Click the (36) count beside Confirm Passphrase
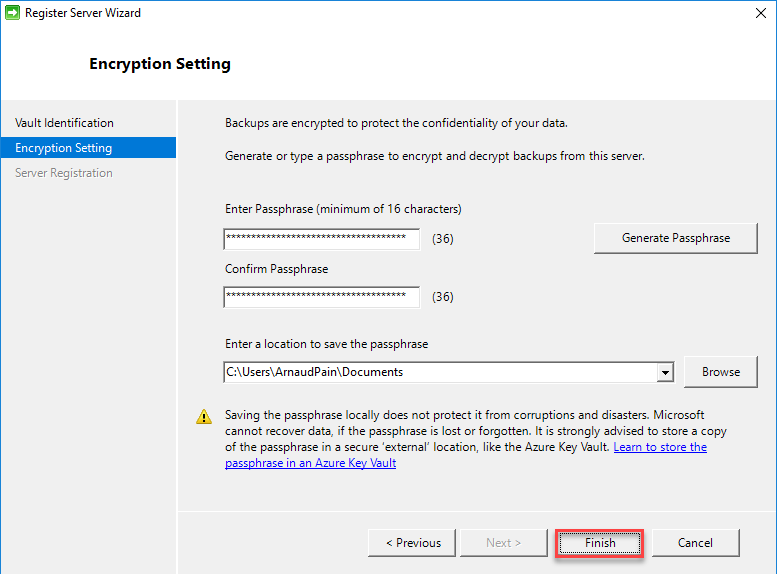 point(442,297)
